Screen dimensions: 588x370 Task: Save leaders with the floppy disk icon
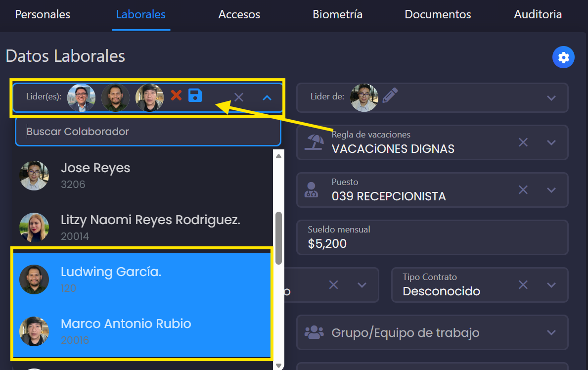[195, 95]
